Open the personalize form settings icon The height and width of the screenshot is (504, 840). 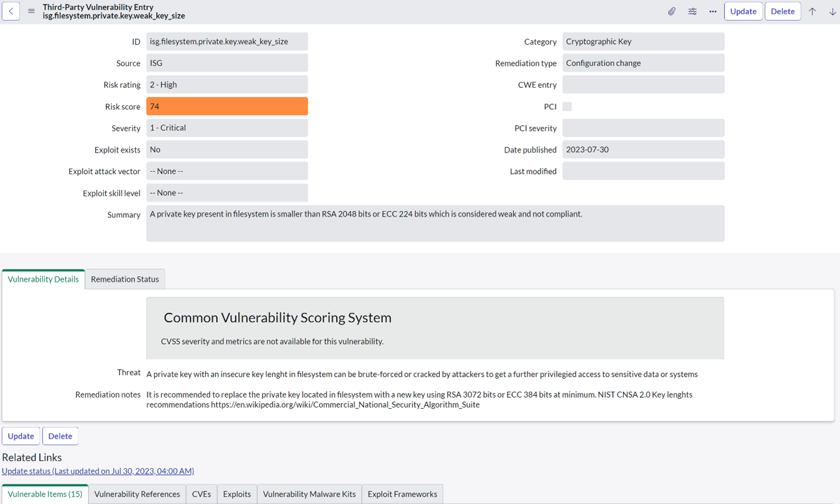[x=692, y=11]
